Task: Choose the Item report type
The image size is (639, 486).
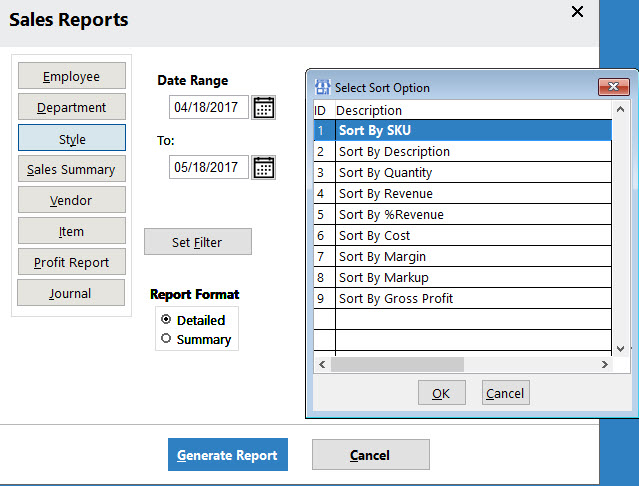Action: 72,231
